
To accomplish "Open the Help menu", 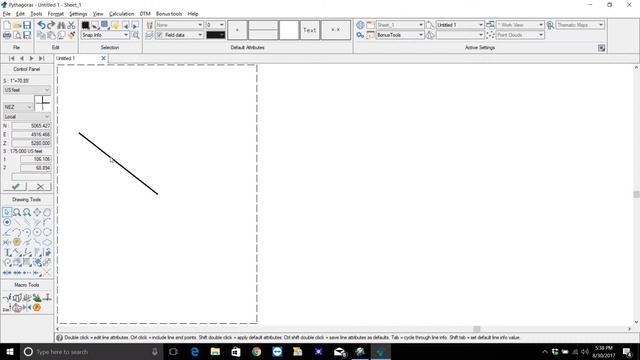I will point(193,14).
